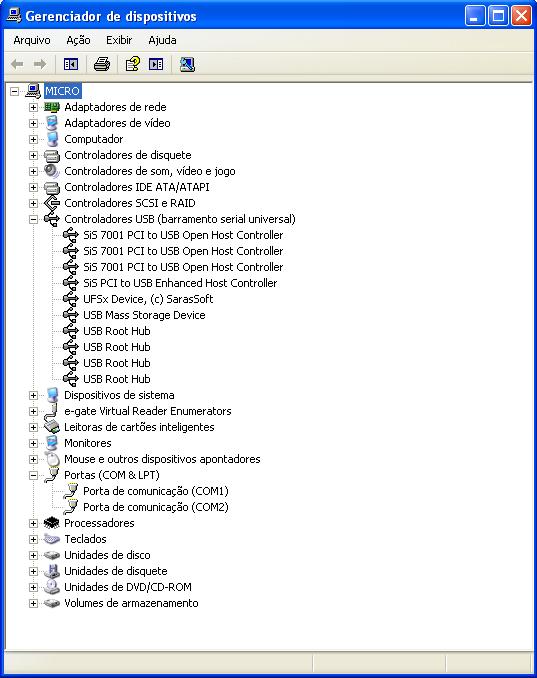Collapse the Portas (COM & LPT) node

[x=33, y=475]
